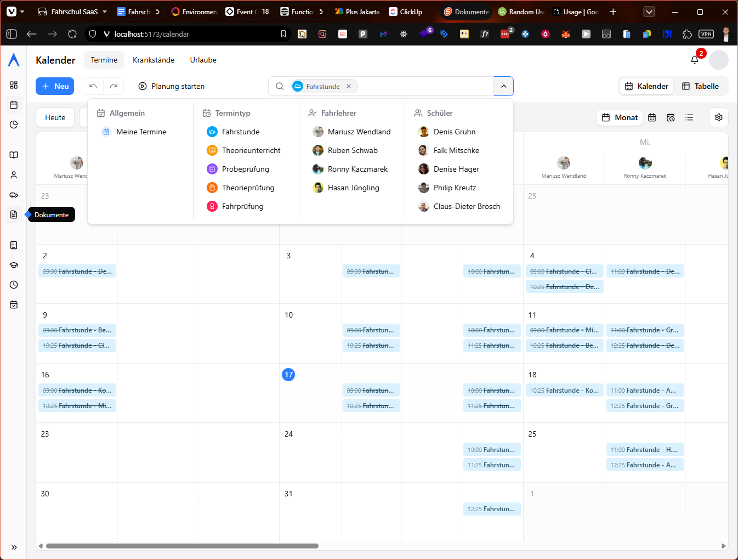Open the vehicles car icon in sidebar

[x=14, y=195]
